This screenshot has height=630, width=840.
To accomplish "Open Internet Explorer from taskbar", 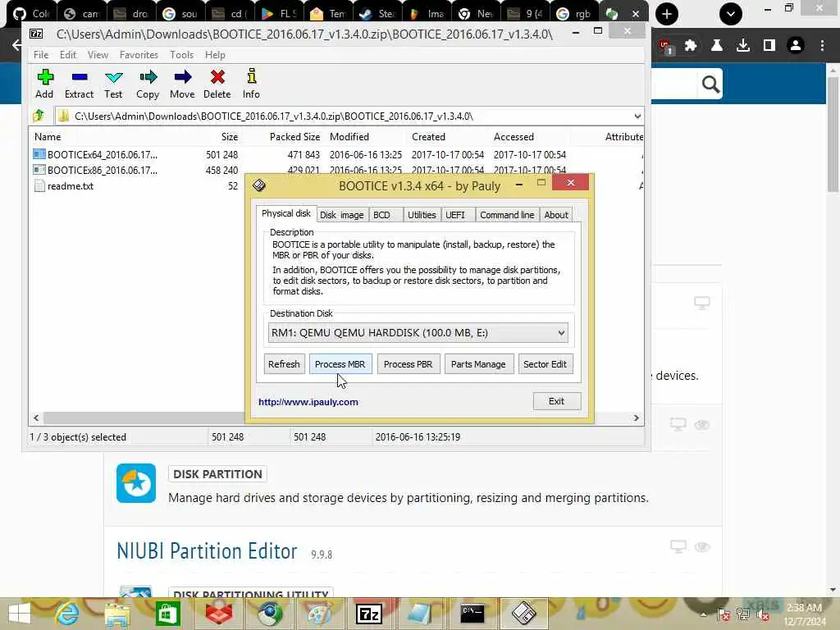I will coord(67,614).
